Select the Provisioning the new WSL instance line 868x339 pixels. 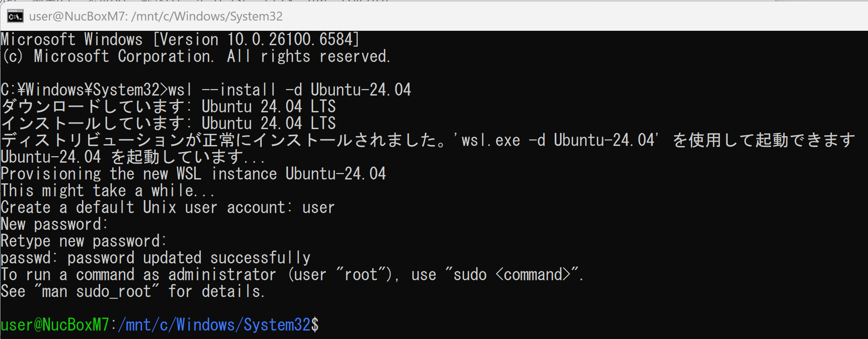(193, 173)
